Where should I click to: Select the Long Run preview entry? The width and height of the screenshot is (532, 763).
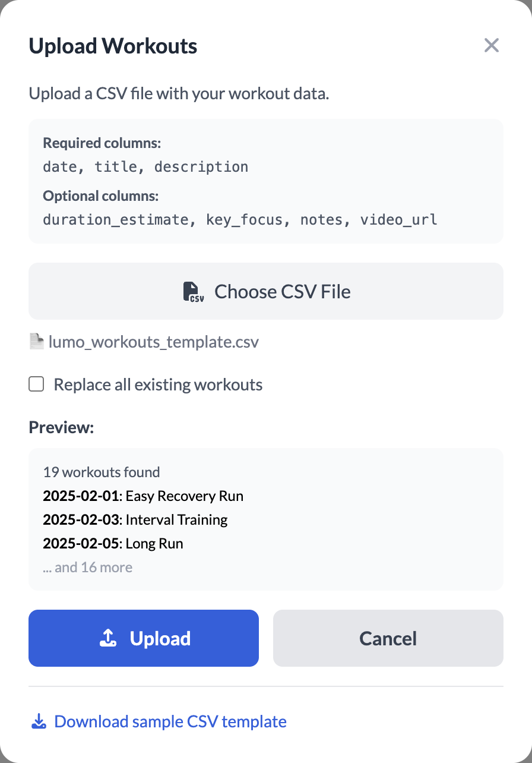(x=113, y=543)
